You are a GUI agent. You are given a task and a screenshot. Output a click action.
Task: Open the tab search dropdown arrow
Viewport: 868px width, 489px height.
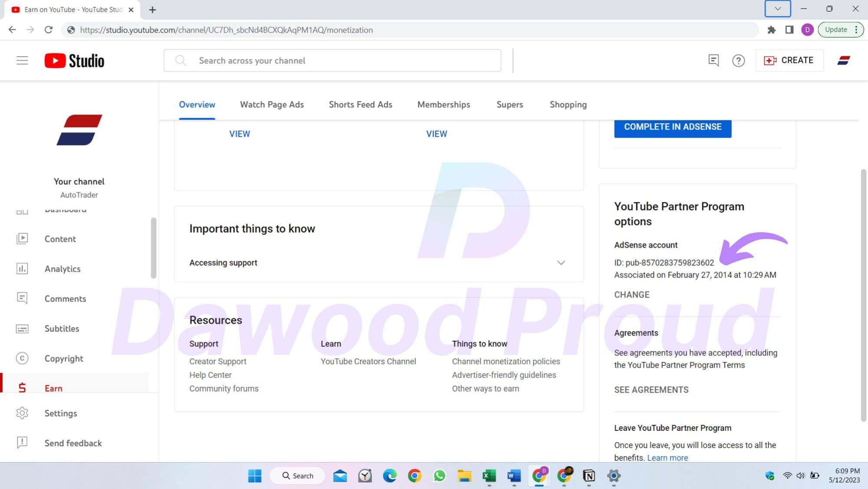[777, 9]
